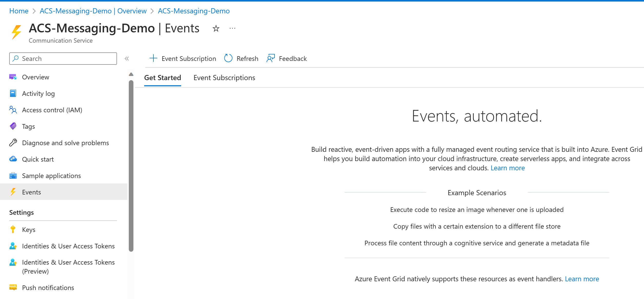The width and height of the screenshot is (644, 299).
Task: Open Quick start page
Action: [x=38, y=159]
